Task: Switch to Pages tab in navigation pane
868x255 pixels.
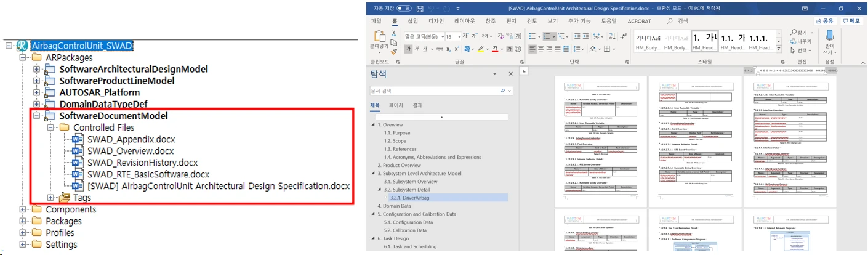Action: tap(396, 105)
